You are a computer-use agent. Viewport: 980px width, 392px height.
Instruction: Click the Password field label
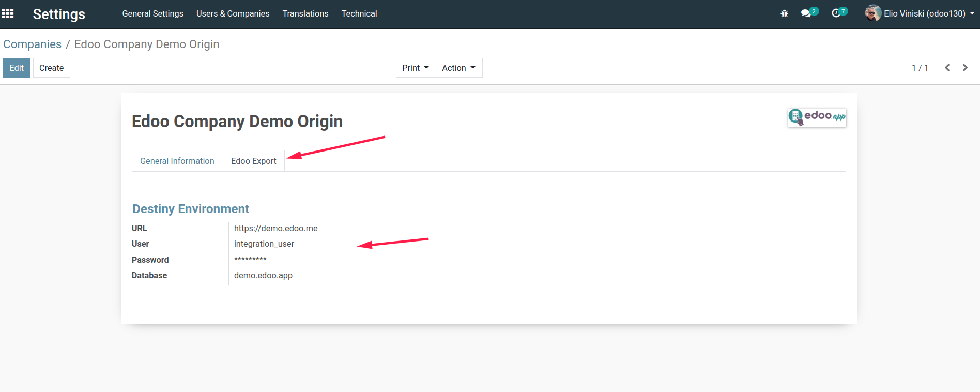[150, 260]
